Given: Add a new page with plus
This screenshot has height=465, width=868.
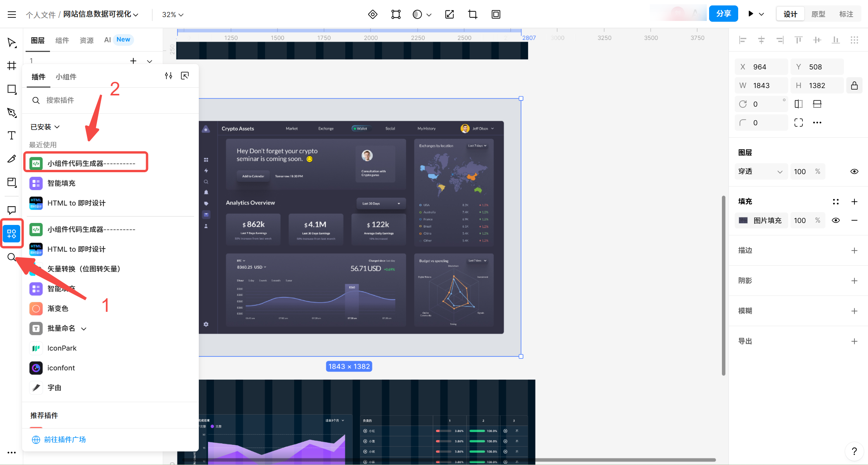Looking at the screenshot, I should [133, 61].
